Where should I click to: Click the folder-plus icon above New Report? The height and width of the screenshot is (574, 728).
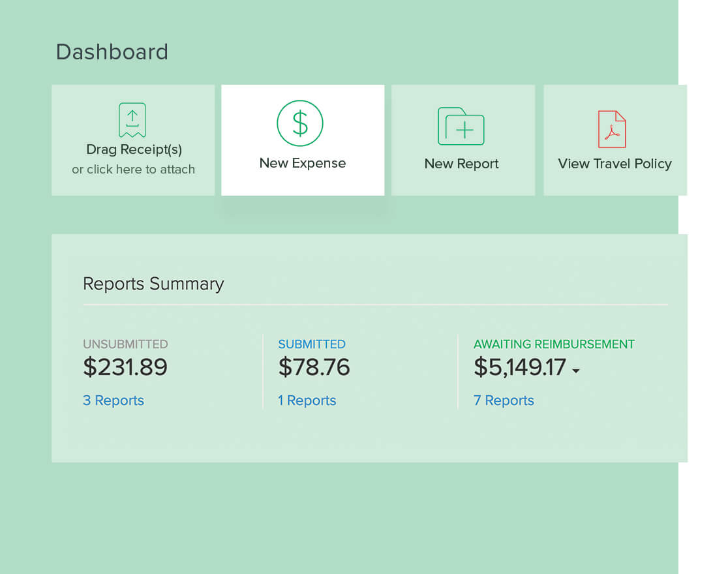click(461, 126)
